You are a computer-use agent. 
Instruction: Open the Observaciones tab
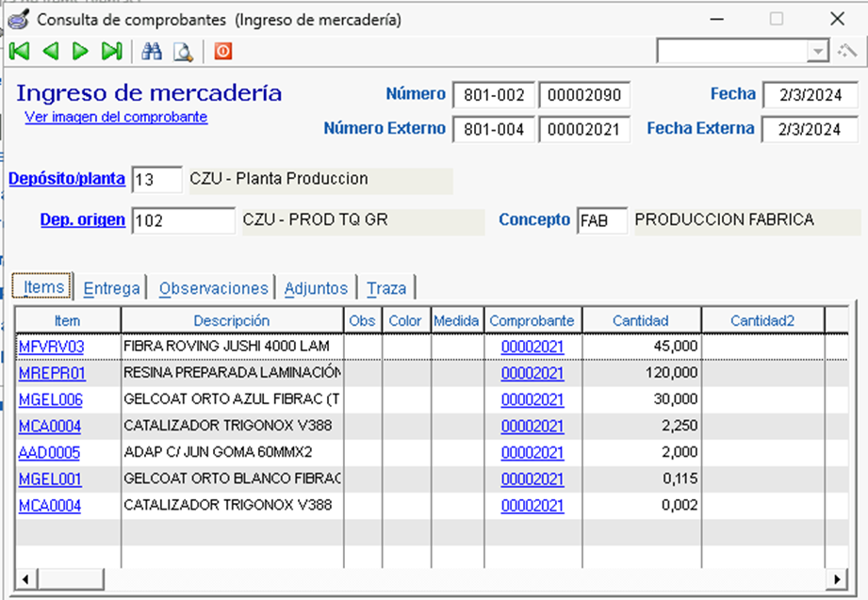213,288
